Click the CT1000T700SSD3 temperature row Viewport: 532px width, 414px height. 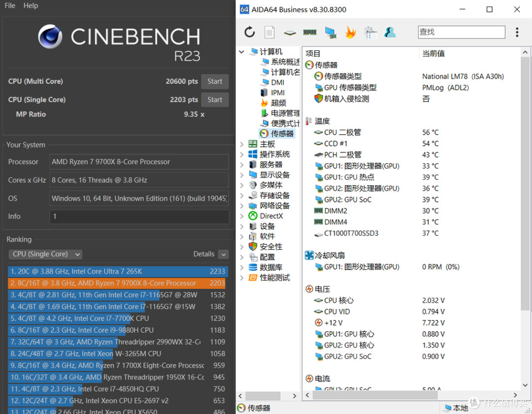pyautogui.click(x=411, y=233)
